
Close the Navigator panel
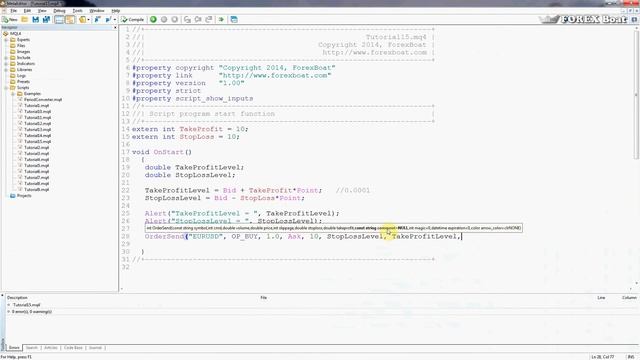(x=115, y=27)
